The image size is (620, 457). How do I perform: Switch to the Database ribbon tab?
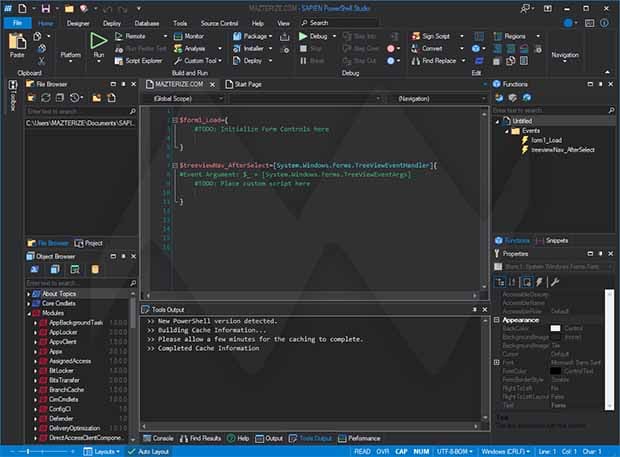147,23
